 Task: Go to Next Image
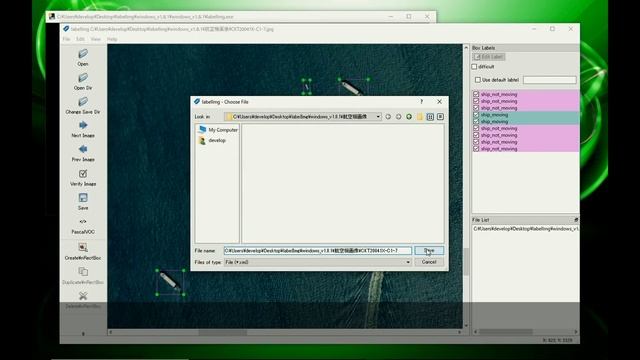[x=83, y=129]
